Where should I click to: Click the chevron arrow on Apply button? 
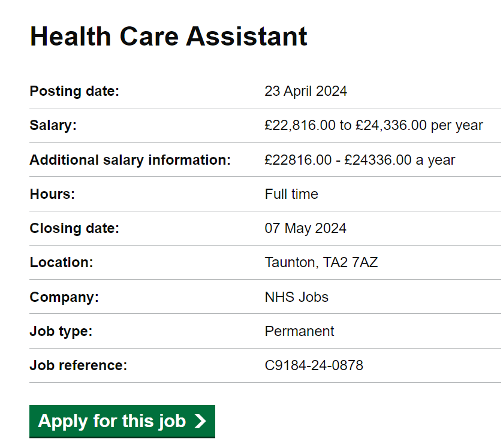[x=200, y=421]
